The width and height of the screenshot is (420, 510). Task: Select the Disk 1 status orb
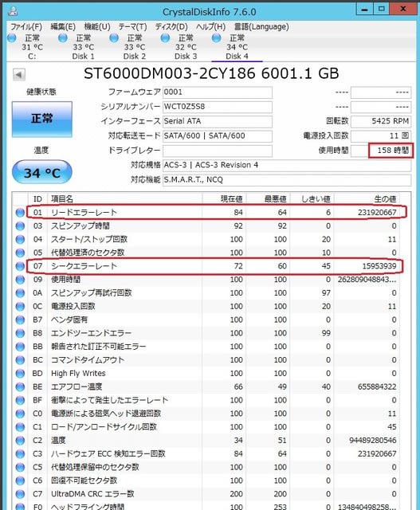(63, 38)
